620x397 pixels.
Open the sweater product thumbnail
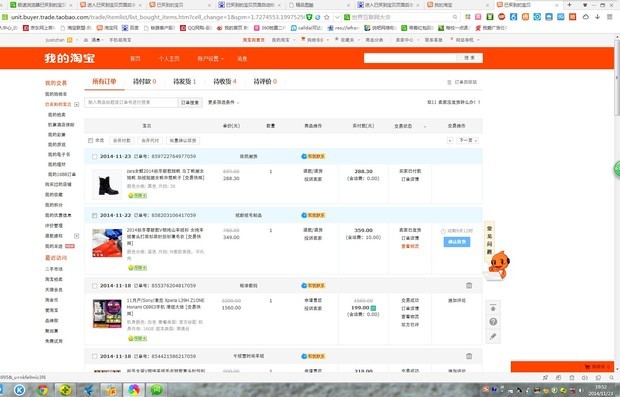(107, 243)
